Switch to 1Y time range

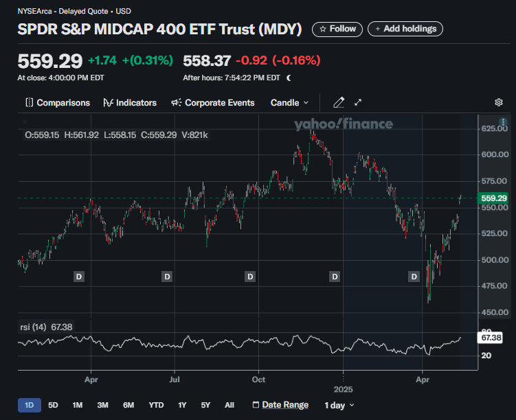[182, 405]
